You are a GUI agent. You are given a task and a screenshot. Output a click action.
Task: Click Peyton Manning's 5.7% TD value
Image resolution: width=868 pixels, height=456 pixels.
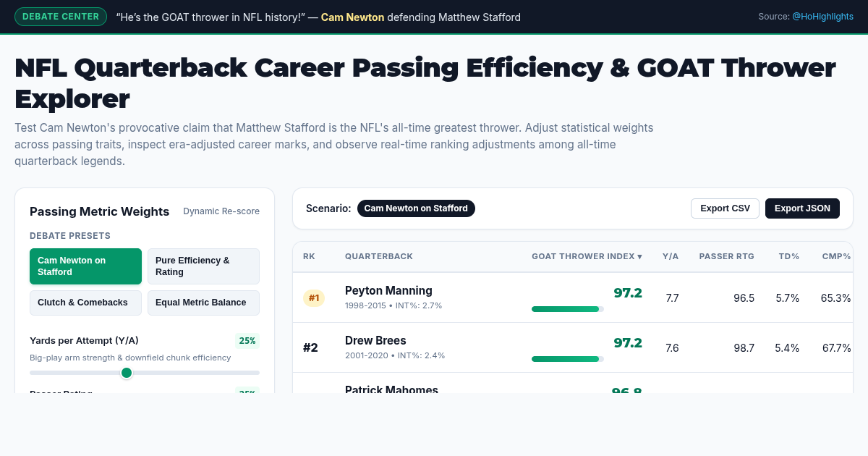787,298
